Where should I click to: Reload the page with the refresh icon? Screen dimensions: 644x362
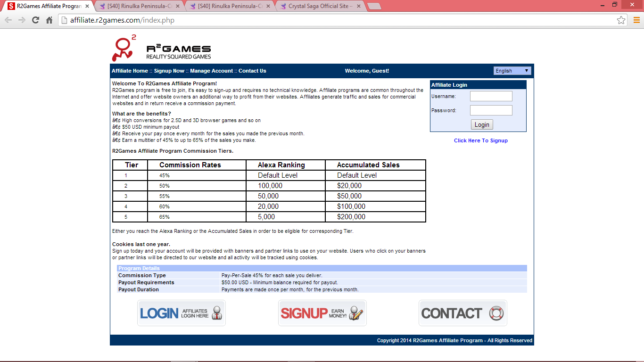[x=35, y=20]
